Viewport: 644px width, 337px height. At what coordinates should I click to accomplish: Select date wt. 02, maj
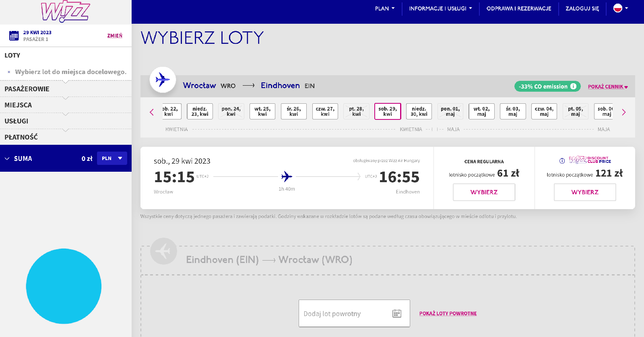pyautogui.click(x=481, y=111)
